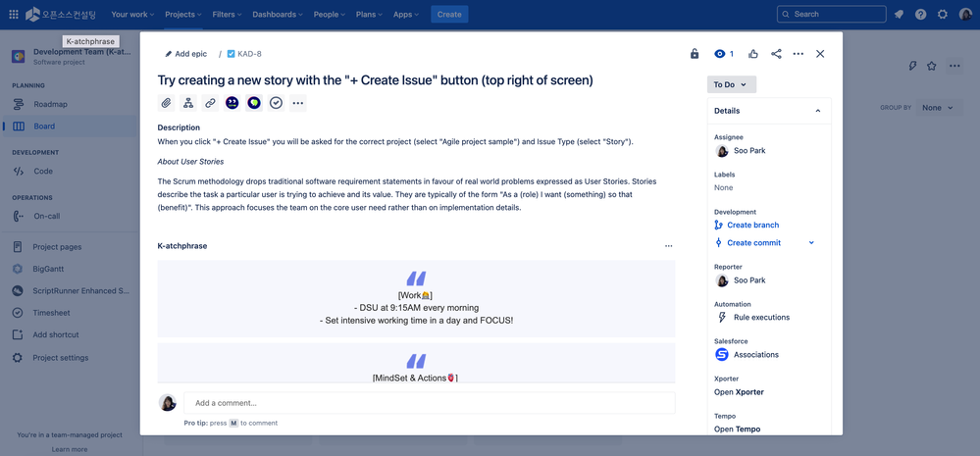Click the link issue chain icon
Screen dimensions: 980x456
(x=210, y=103)
